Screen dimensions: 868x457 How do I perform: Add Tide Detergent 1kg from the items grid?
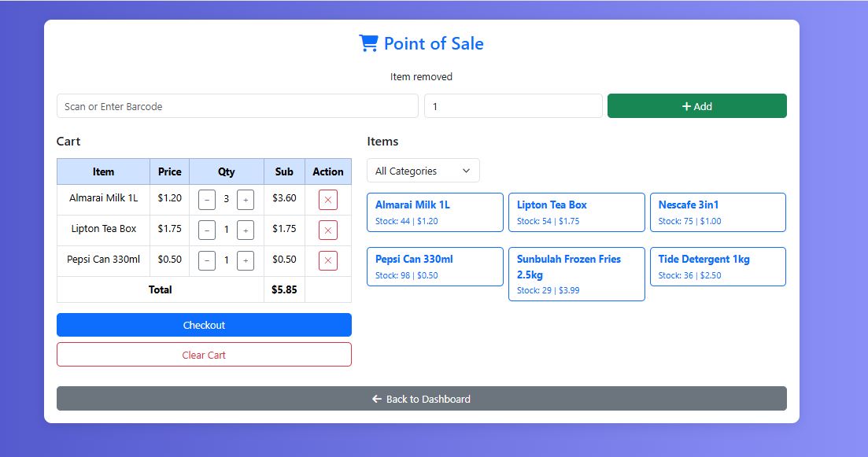717,266
